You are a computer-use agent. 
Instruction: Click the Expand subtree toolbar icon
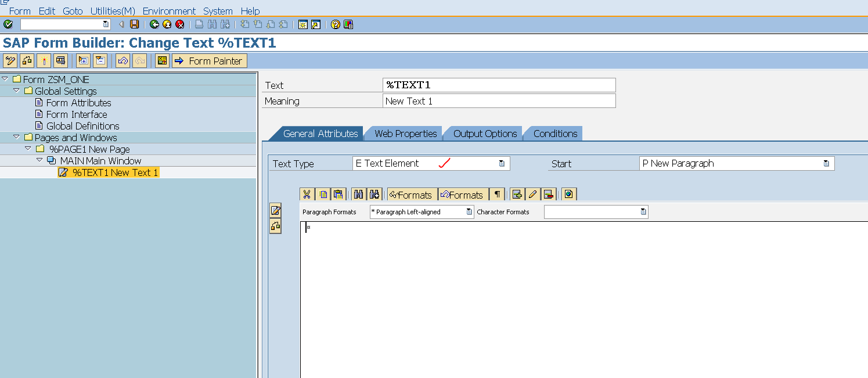[83, 60]
